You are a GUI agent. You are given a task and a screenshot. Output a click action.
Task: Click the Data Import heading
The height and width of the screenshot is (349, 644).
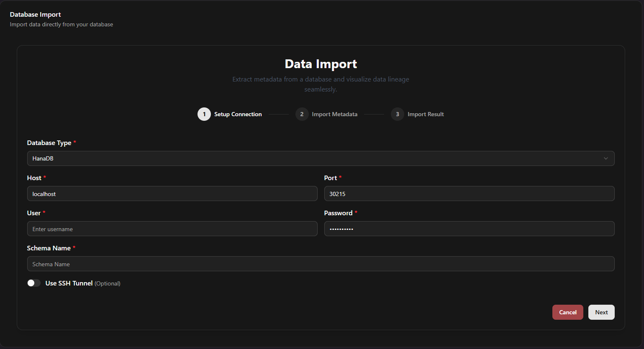pyautogui.click(x=321, y=64)
